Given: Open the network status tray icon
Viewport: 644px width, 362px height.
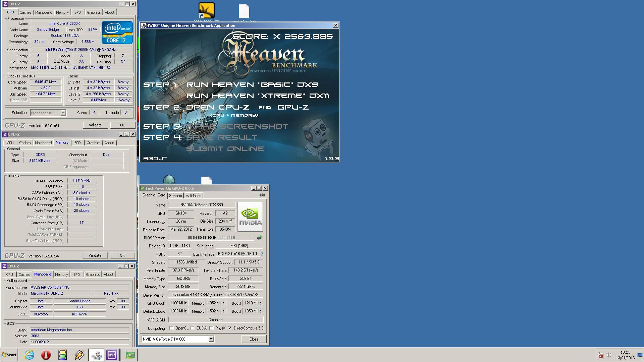Looking at the screenshot, I should pyautogui.click(x=601, y=355).
